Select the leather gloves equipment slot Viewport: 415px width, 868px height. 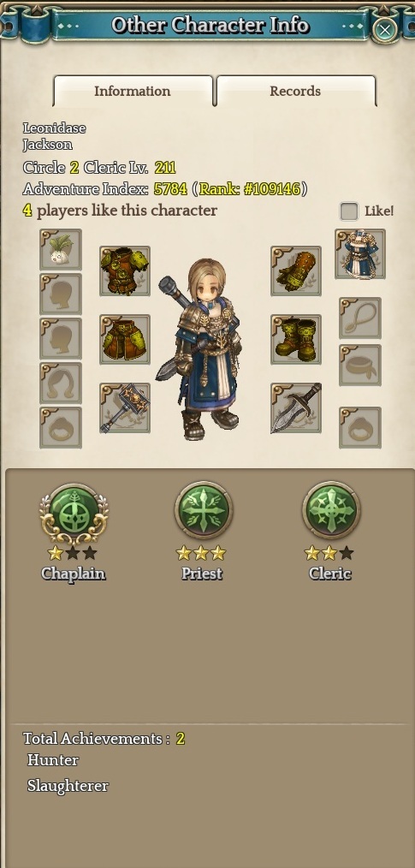tap(296, 271)
